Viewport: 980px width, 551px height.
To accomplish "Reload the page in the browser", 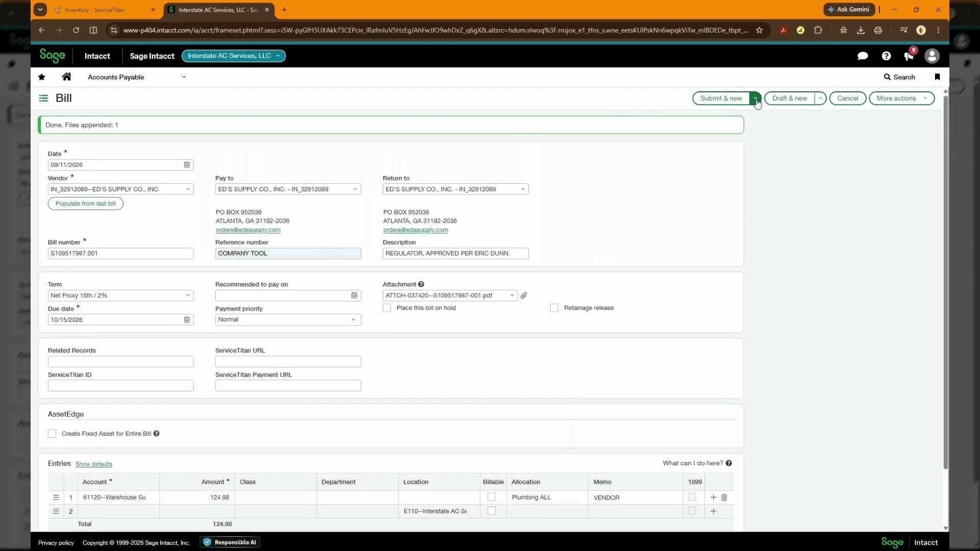I will [76, 30].
